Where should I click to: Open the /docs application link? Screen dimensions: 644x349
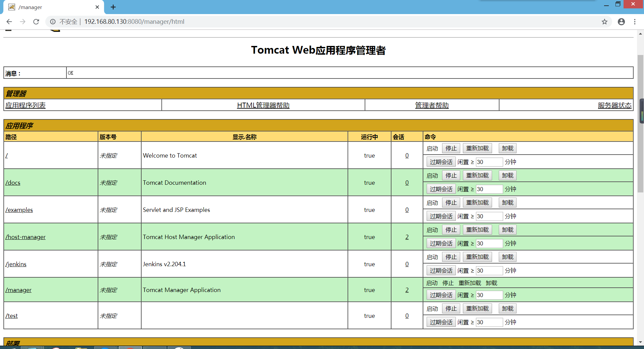click(x=13, y=183)
